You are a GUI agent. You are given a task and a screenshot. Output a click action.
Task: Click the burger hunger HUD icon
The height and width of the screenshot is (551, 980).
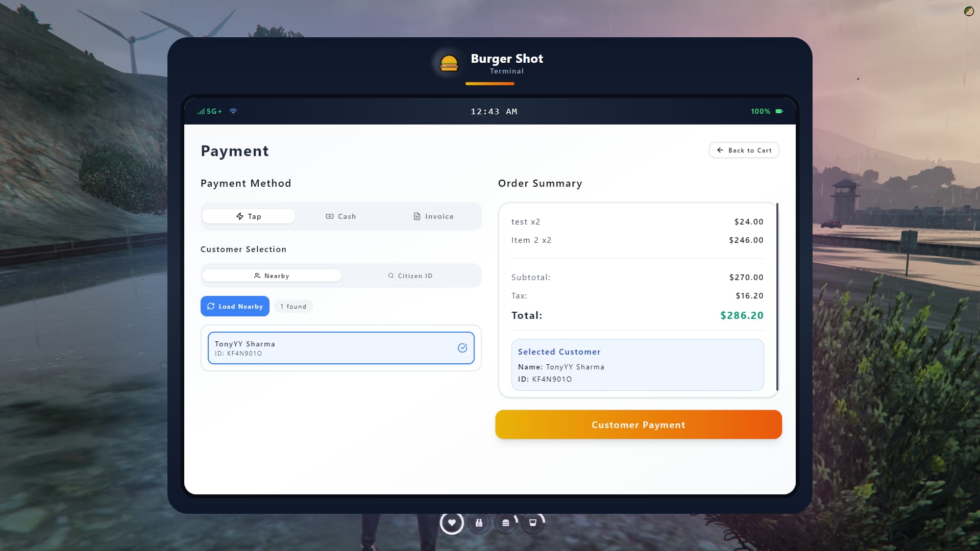coord(506,522)
